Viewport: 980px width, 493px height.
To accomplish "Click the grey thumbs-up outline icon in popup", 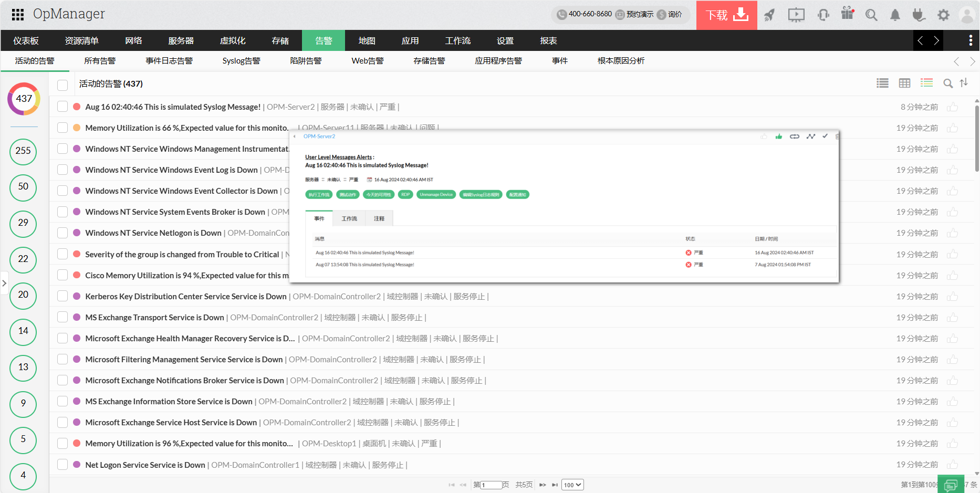I will point(764,137).
